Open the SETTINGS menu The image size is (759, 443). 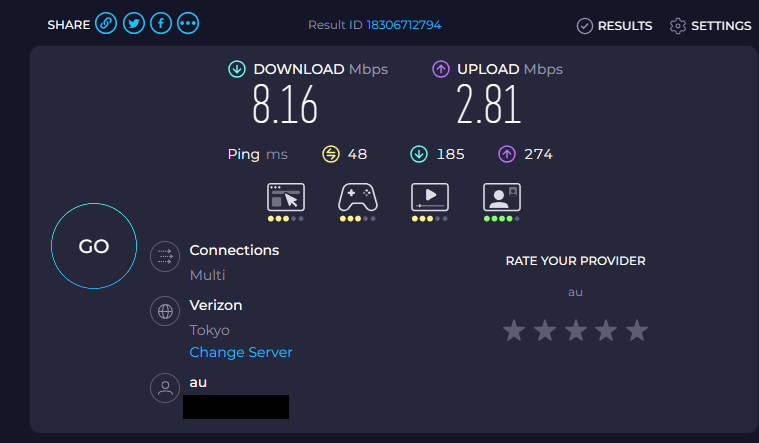[710, 26]
